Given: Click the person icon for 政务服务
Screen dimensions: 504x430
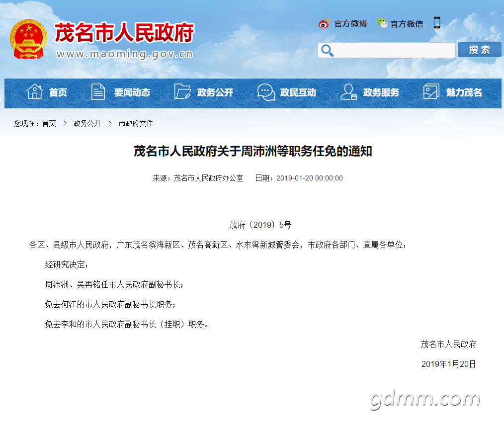Looking at the screenshot, I should point(348,92).
